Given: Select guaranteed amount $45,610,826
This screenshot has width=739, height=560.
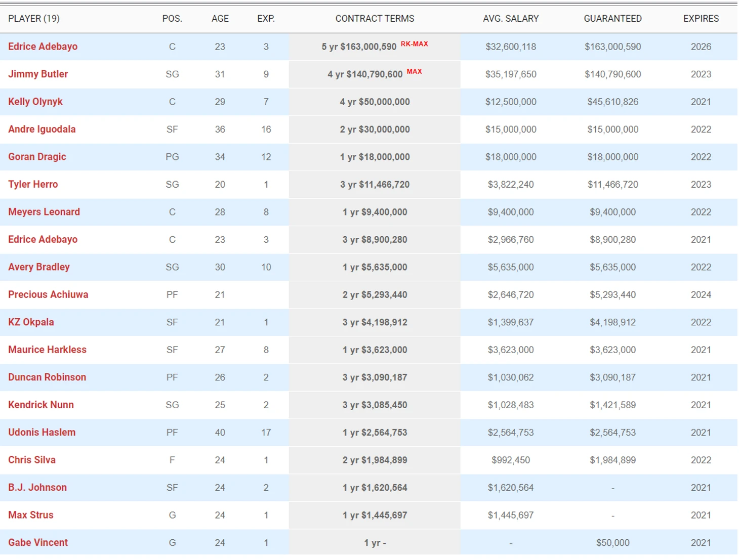Looking at the screenshot, I should coord(613,102).
